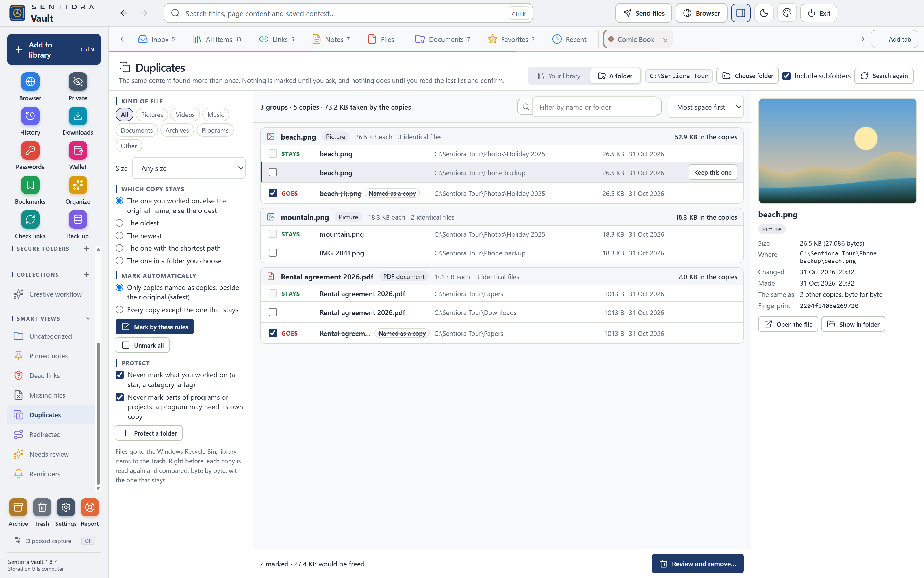Screen dimensions: 924x578
Task: Toggle Include subfolders checkbox
Action: [786, 76]
